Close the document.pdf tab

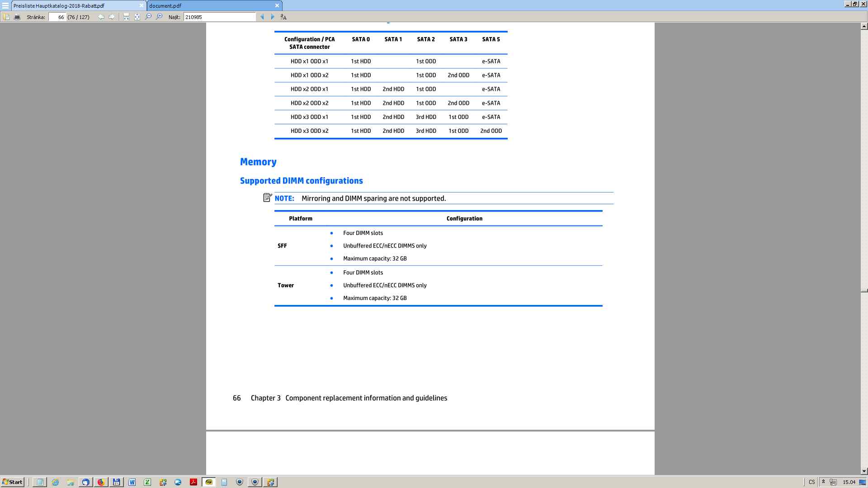277,5
